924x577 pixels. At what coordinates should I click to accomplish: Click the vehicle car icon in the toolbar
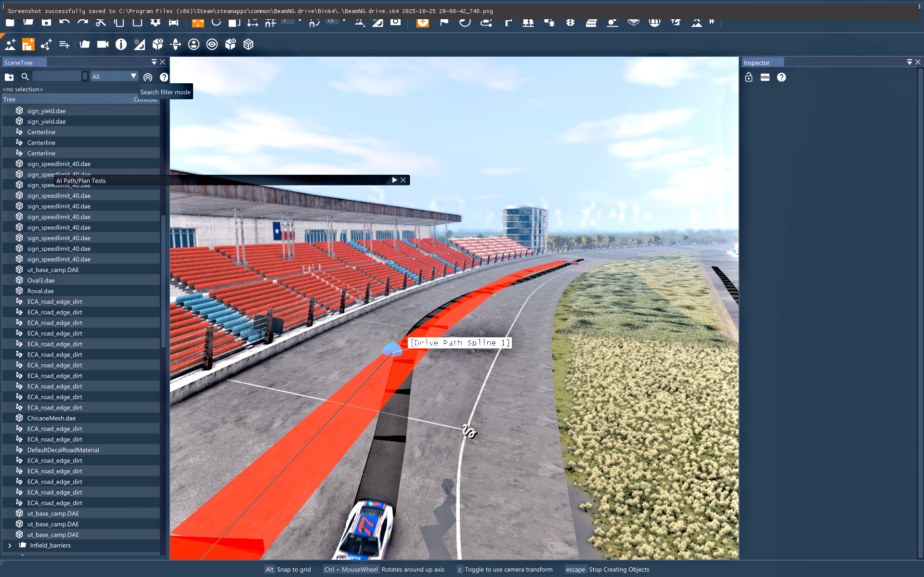(173, 22)
